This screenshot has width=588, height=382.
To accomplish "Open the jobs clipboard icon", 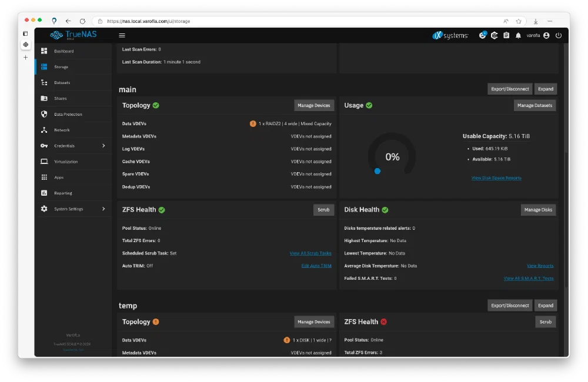I will click(506, 35).
